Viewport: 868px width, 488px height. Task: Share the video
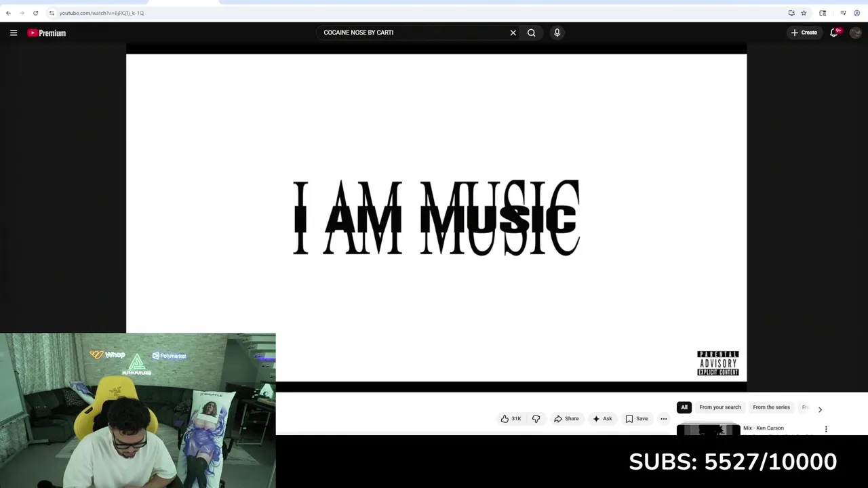[x=566, y=419]
